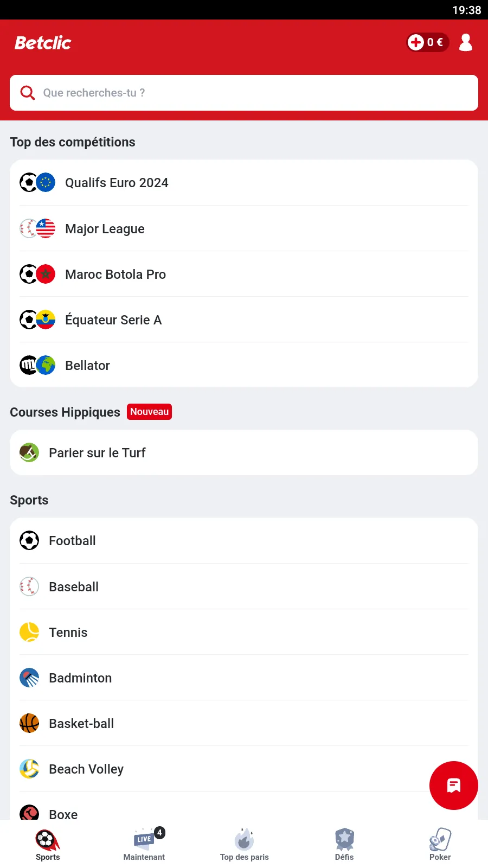Type in the 'Que recherches-tu ?' search field

point(255,93)
